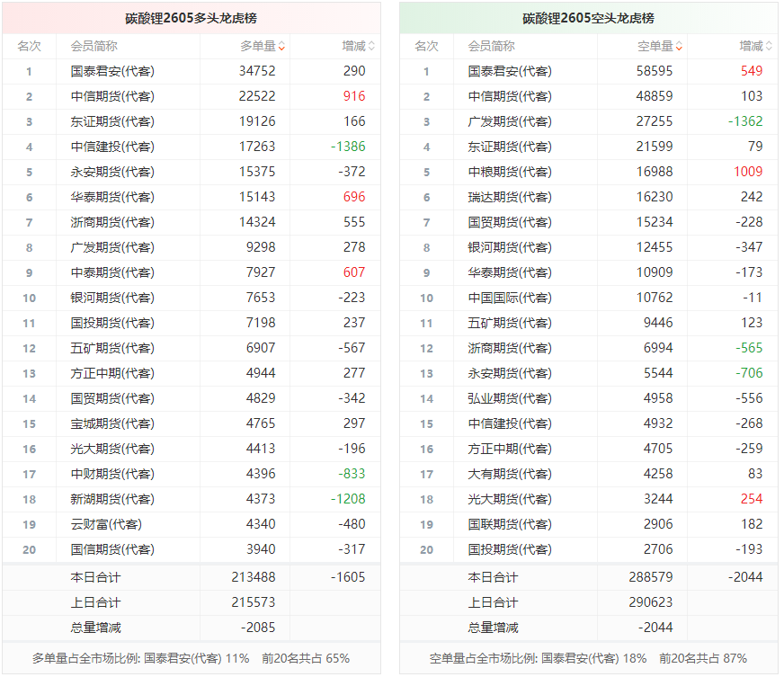Sort long table by 增减 arrow icon
Viewport: 784px width, 677px height.
(371, 47)
